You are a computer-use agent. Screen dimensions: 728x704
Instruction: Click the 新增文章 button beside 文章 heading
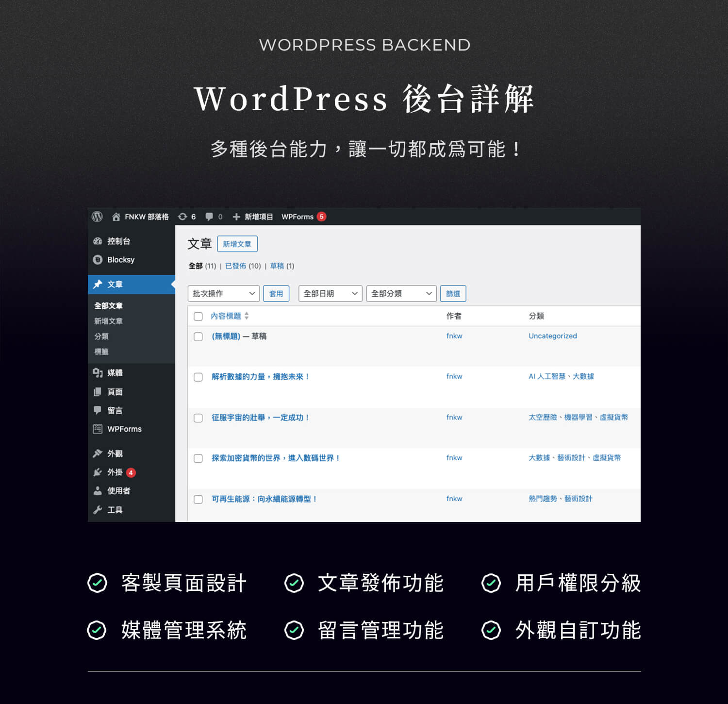(x=237, y=244)
